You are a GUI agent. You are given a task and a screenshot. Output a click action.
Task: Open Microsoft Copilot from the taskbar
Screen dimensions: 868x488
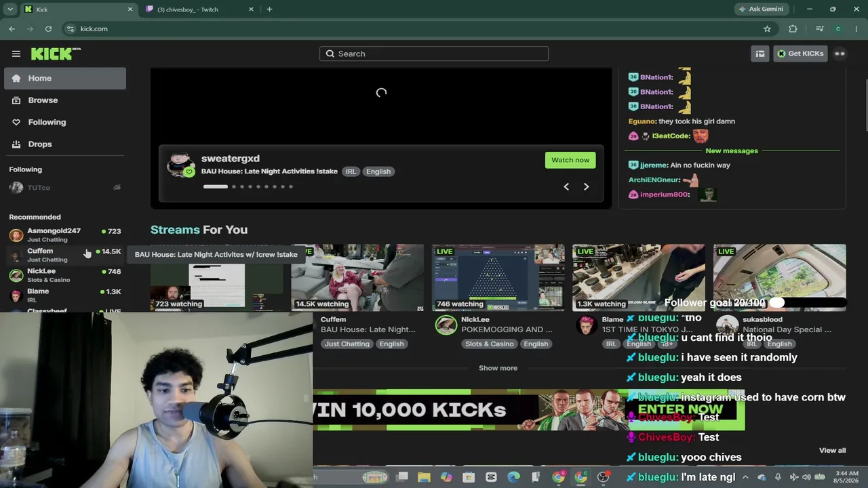446,477
